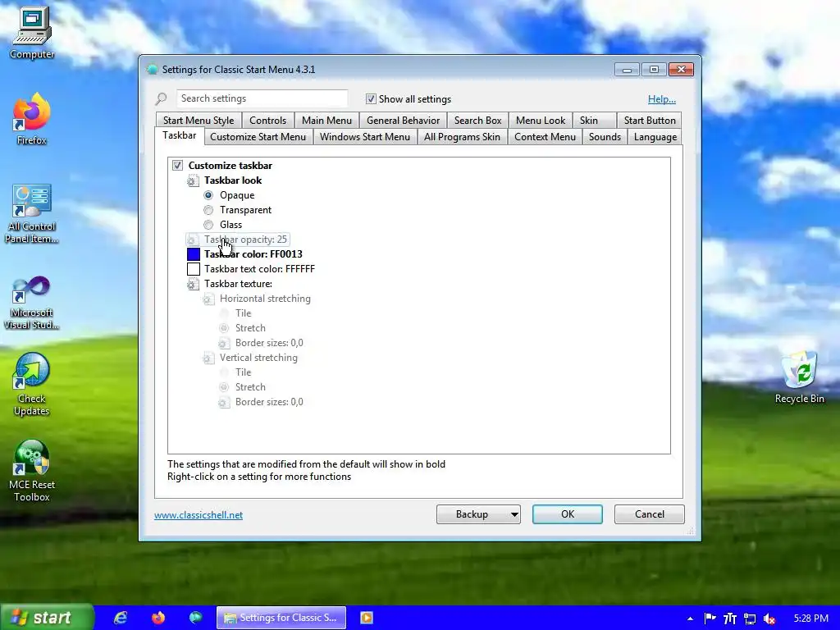The image size is (840, 630).
Task: Click the Classic Shell globe taskbar icon
Action: pos(195,618)
